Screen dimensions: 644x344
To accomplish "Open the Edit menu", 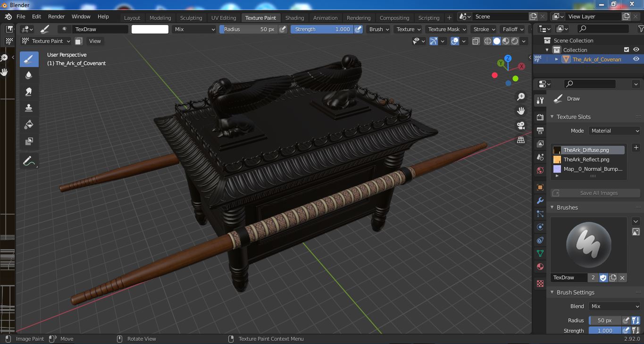I will pos(36,17).
